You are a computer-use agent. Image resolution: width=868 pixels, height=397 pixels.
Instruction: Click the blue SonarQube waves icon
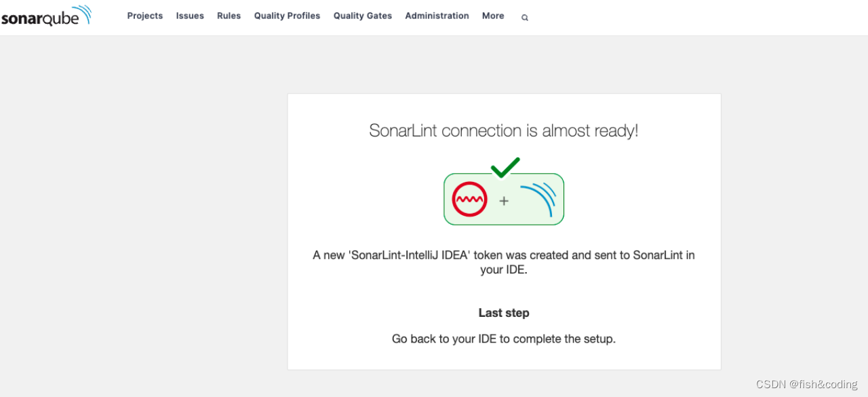click(538, 199)
